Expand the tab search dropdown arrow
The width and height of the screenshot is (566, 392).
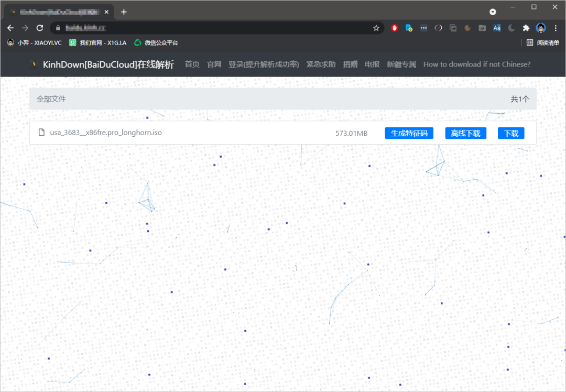coord(493,12)
